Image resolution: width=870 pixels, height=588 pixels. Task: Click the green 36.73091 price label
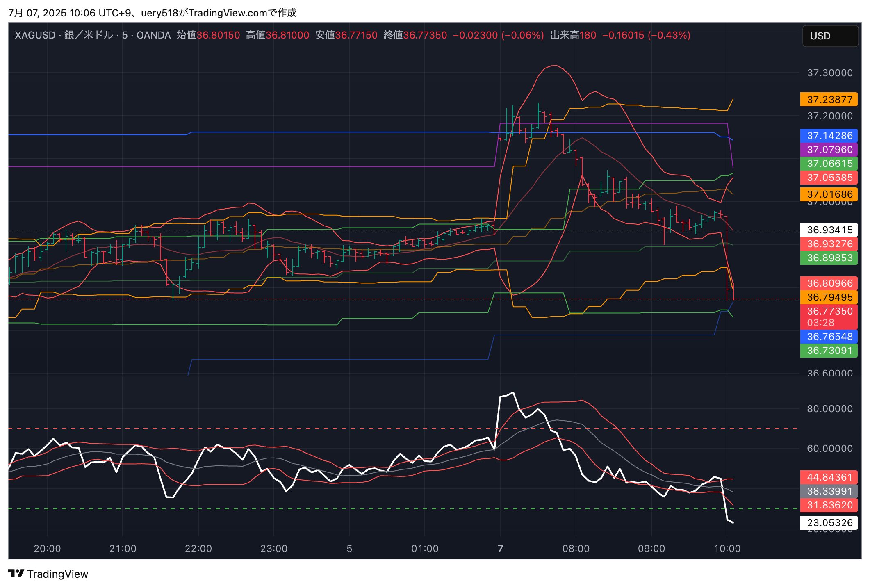tap(829, 351)
